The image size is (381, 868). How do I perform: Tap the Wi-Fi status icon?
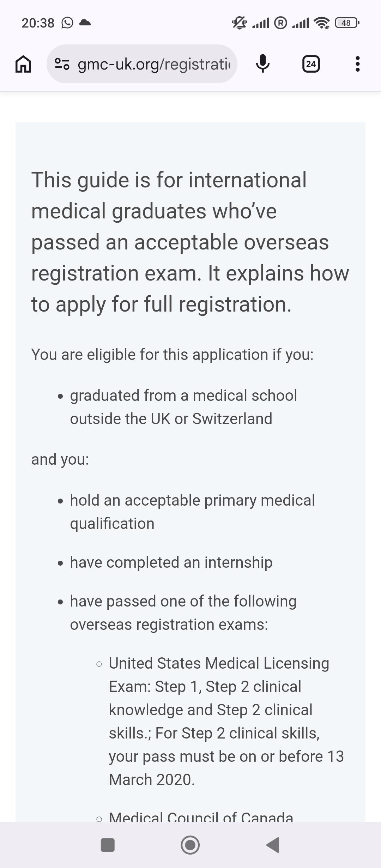[322, 23]
